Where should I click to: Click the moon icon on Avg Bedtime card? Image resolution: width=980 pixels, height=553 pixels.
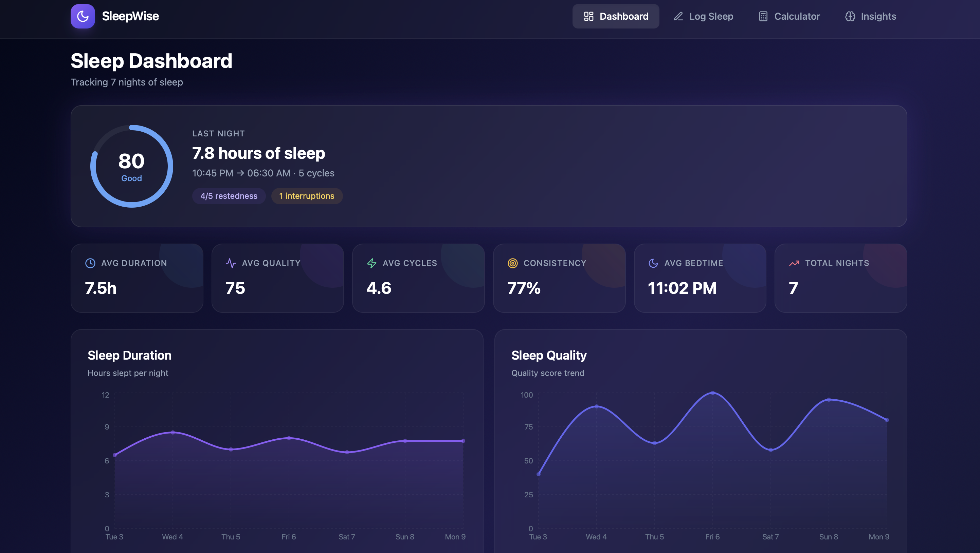(x=653, y=263)
